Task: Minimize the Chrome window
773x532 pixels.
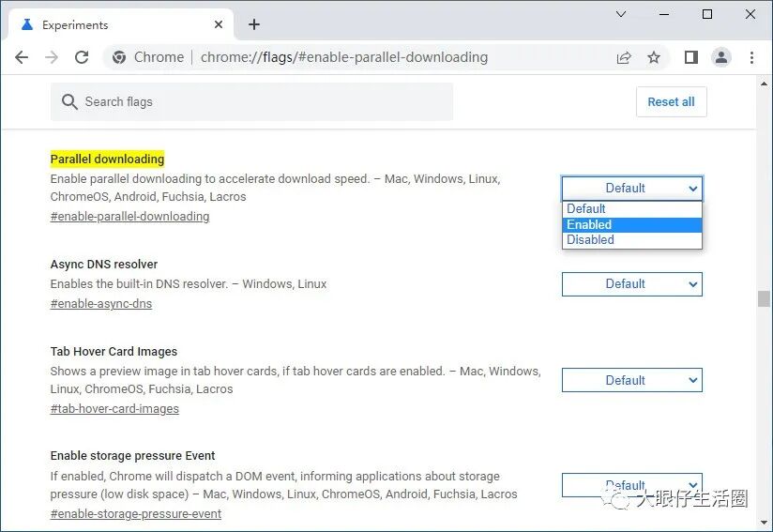Action: [x=664, y=14]
